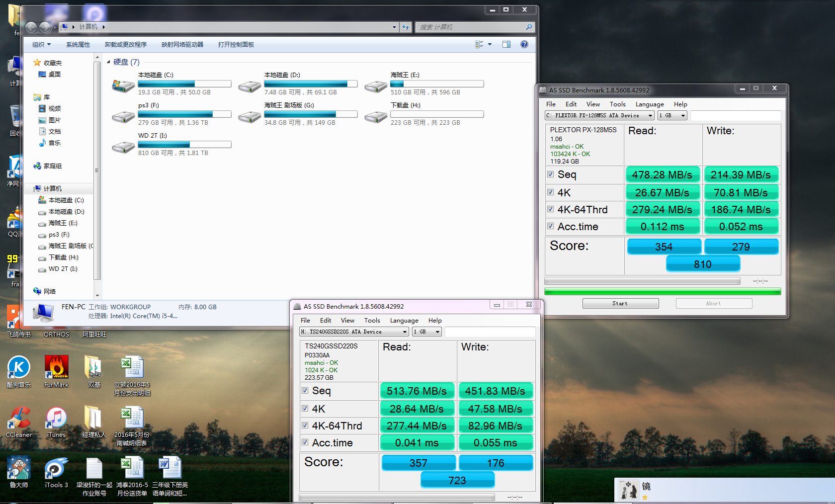This screenshot has width=835, height=504.
Task: Open the view options dropdown arrow in Explorer
Action: click(490, 44)
